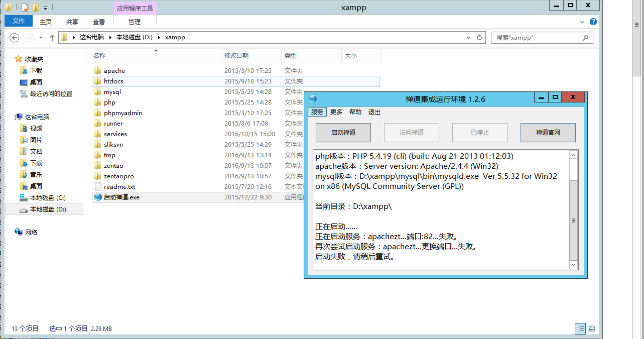The width and height of the screenshot is (644, 339).
Task: Select 本地磁盘 (C:) drive in navigation pane
Action: [48, 198]
